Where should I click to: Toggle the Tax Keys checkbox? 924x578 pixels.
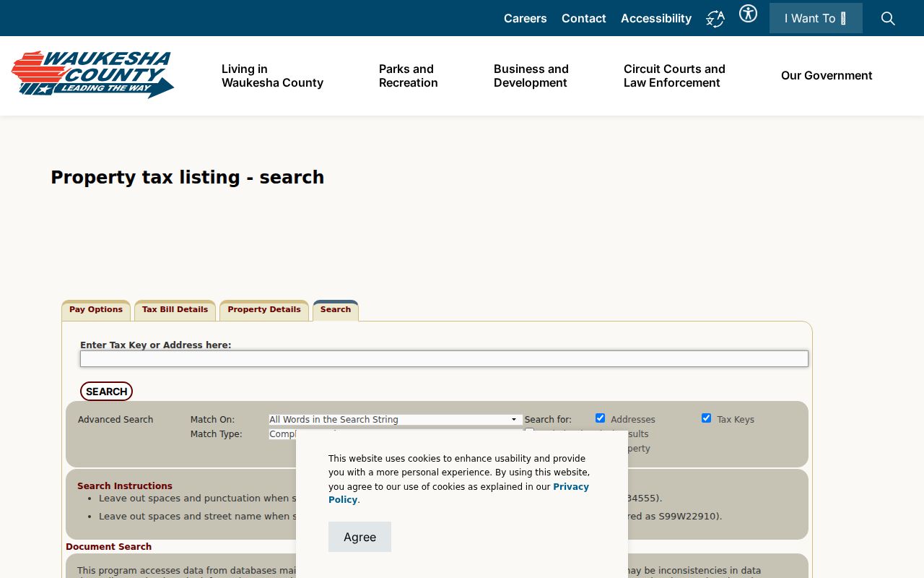click(706, 418)
